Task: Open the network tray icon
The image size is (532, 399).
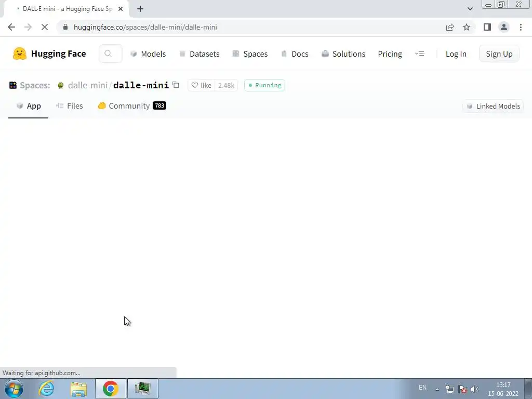Action: click(450, 389)
